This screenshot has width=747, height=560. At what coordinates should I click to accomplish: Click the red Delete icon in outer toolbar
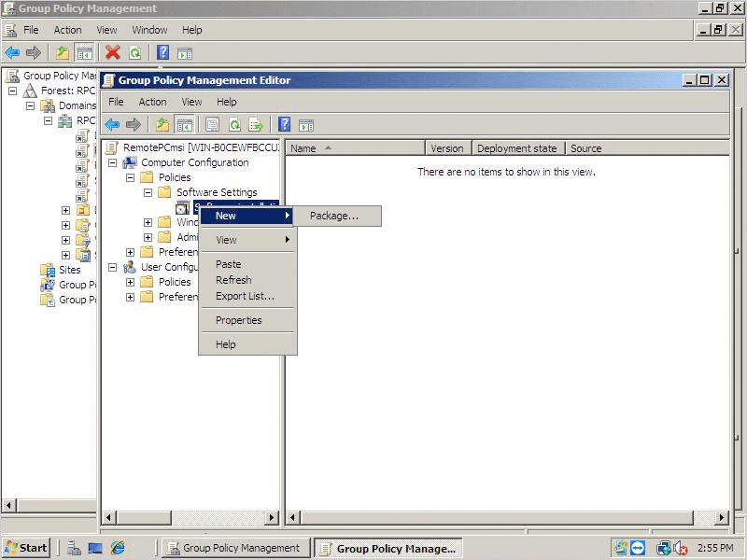tap(113, 53)
